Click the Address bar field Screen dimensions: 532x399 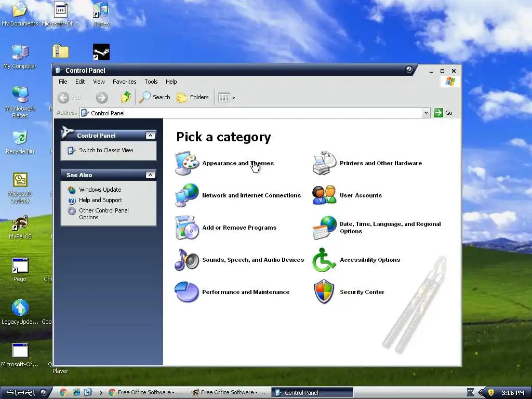(x=251, y=113)
